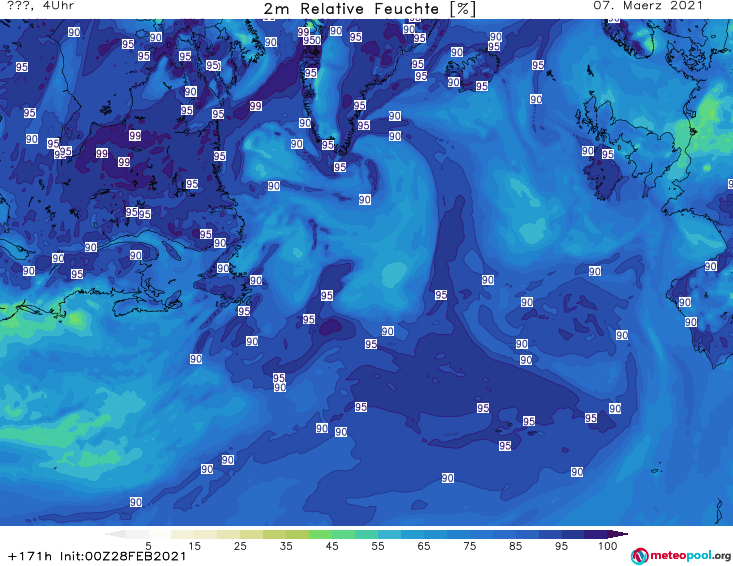The height and width of the screenshot is (566, 733).
Task: Click the color scale label "85"
Action: point(515,546)
